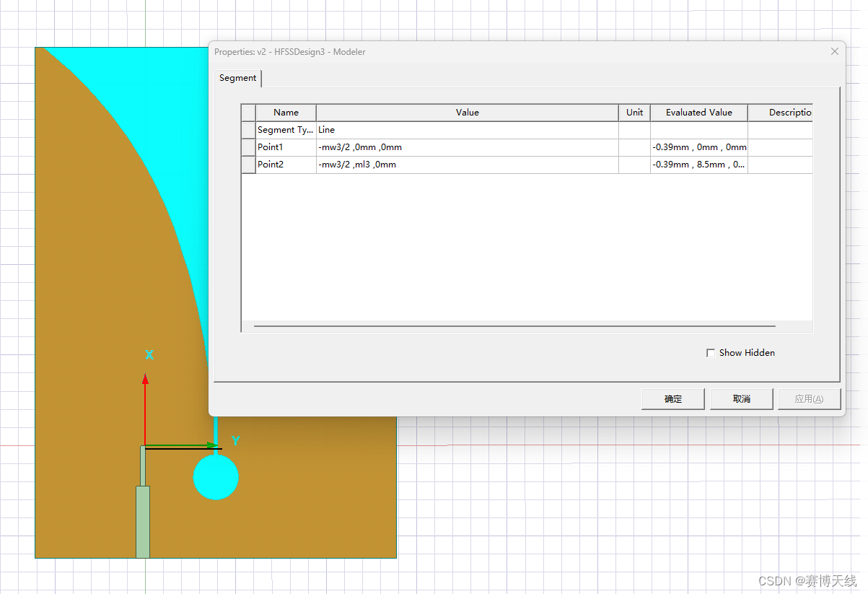Enable the Show Hidden checkbox
The width and height of the screenshot is (868, 594).
[711, 353]
